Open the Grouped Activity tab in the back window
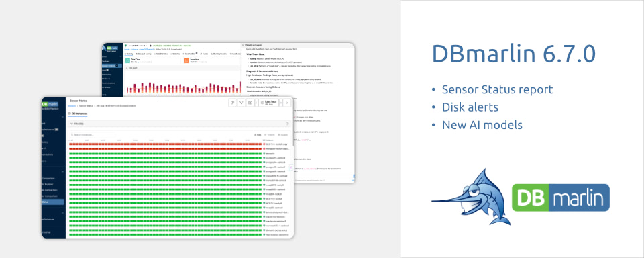The width and height of the screenshot is (644, 258). pyautogui.click(x=144, y=54)
